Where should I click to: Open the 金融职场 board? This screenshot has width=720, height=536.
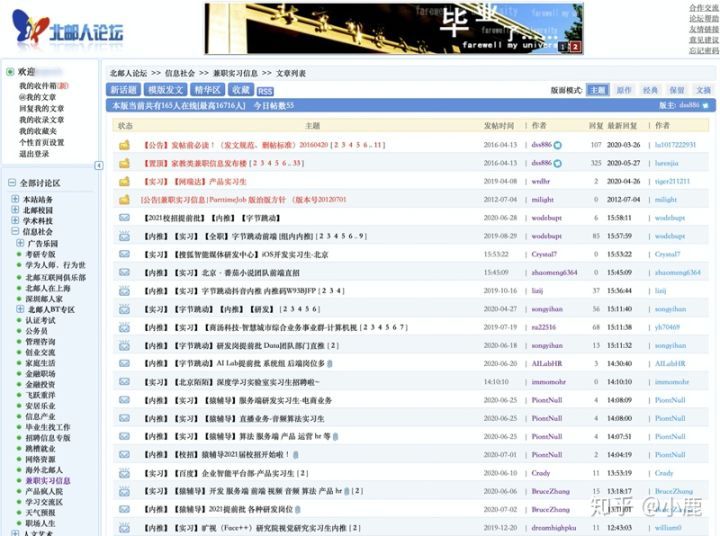(40, 373)
